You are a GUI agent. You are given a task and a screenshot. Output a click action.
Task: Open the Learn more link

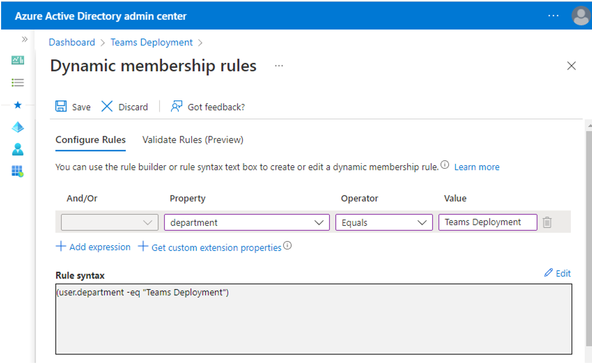(477, 167)
